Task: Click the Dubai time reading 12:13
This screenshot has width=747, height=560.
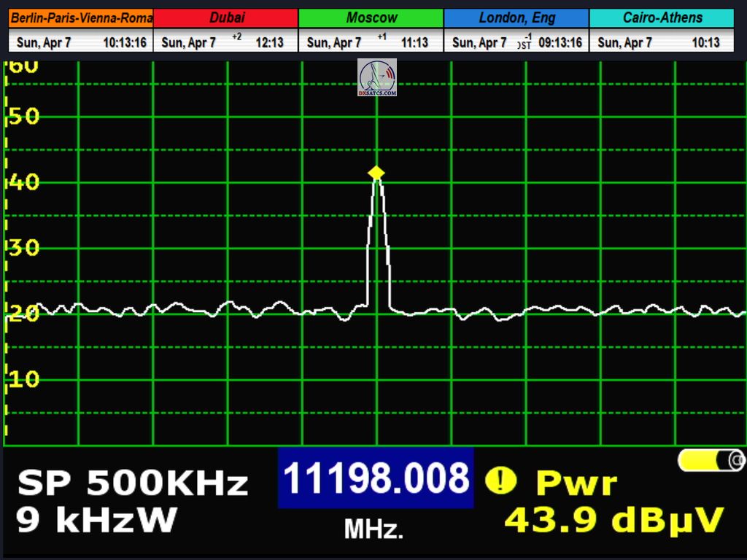Action: tap(269, 43)
